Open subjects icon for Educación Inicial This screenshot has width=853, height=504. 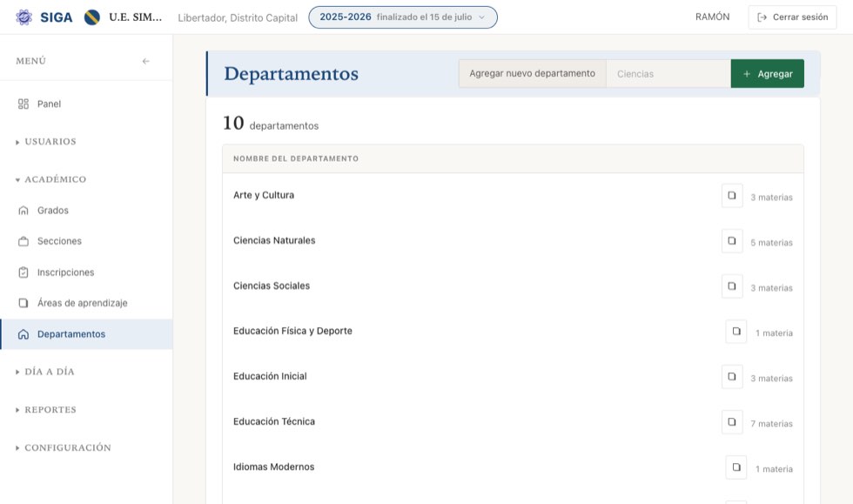pos(732,376)
